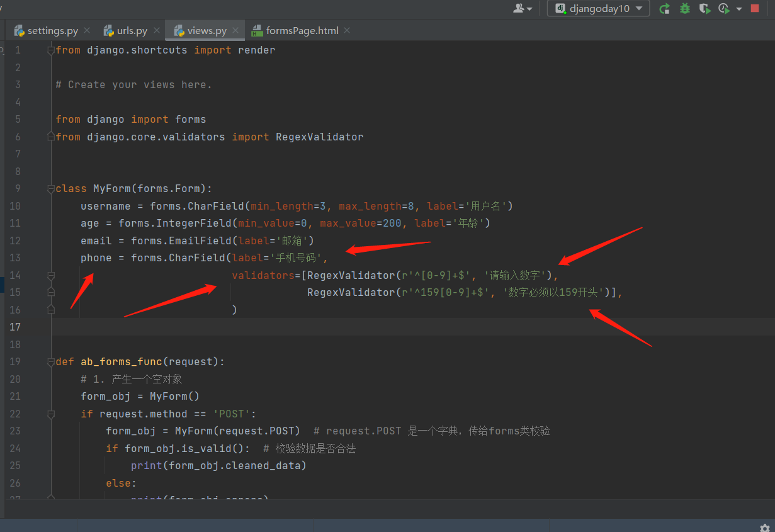Viewport: 775px width, 532px height.
Task: Click line number 13 in the gutter
Action: tap(15, 258)
